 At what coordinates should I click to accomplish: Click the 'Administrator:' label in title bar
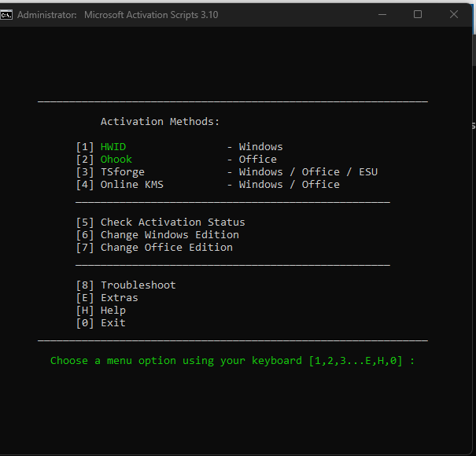click(47, 15)
